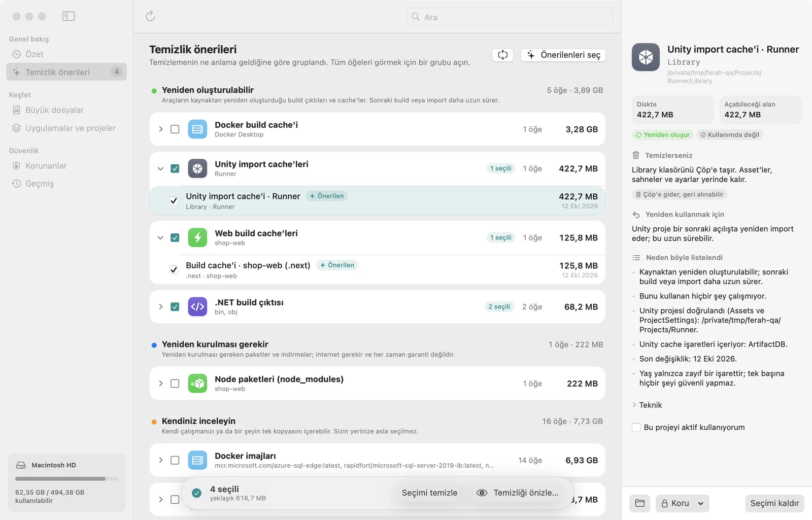Uncheck Build cache'i · shop-web (.next) checkbox
812x520 pixels.
(x=174, y=270)
